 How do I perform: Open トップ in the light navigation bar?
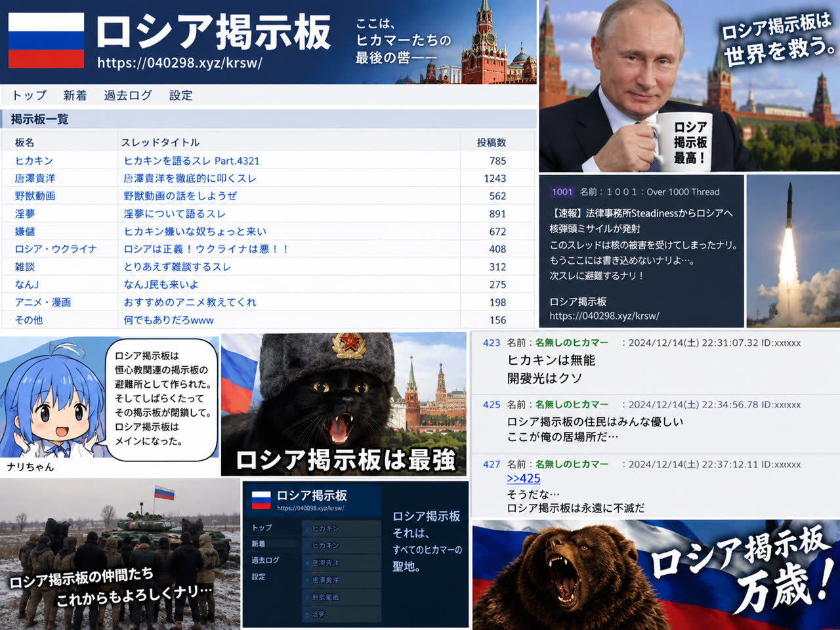pyautogui.click(x=30, y=95)
